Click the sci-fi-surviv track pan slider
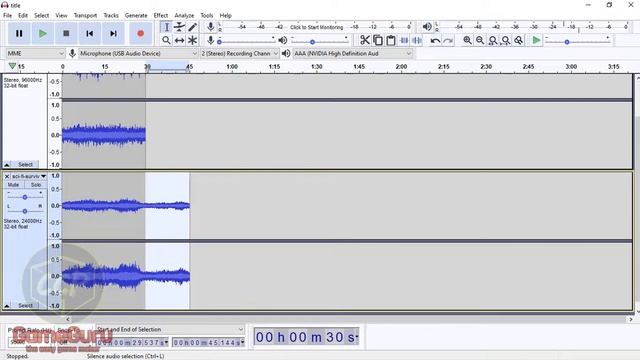The height and width of the screenshot is (360, 640). click(x=25, y=211)
